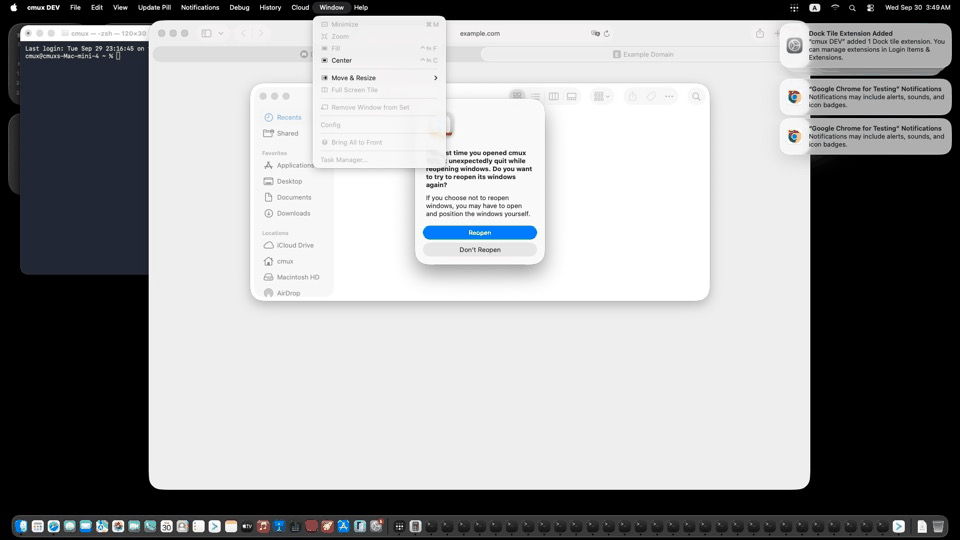
Task: Switch to Example Domain tab in Safari
Action: [643, 54]
